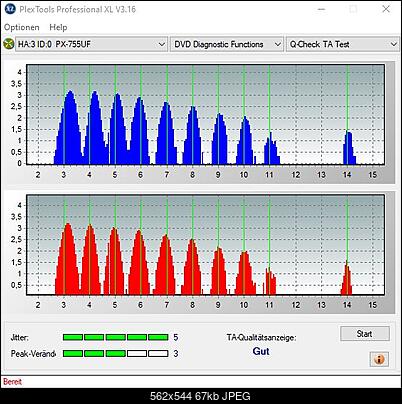
Task: Click the Start button
Action: (x=365, y=334)
